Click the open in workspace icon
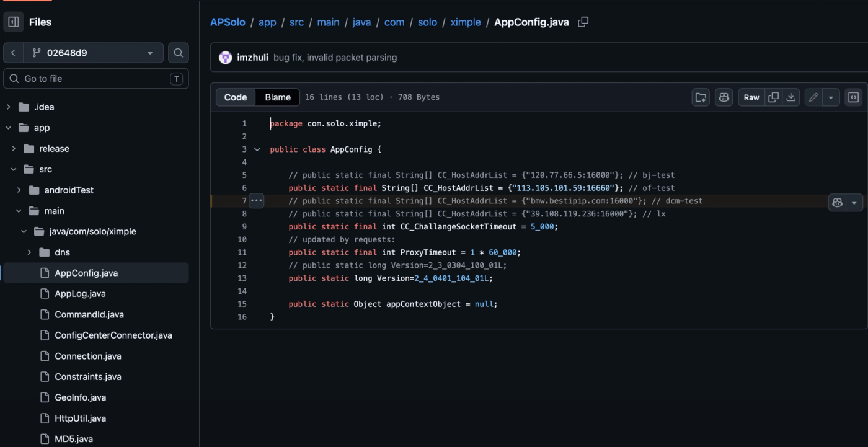Screen dimensions: 868x447 point(701,97)
